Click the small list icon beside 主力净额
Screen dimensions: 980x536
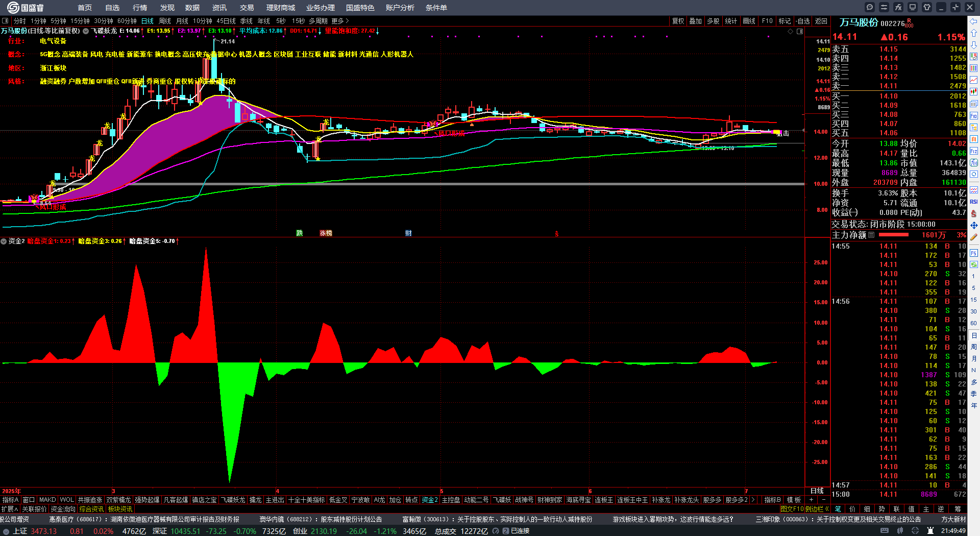pyautogui.click(x=871, y=235)
